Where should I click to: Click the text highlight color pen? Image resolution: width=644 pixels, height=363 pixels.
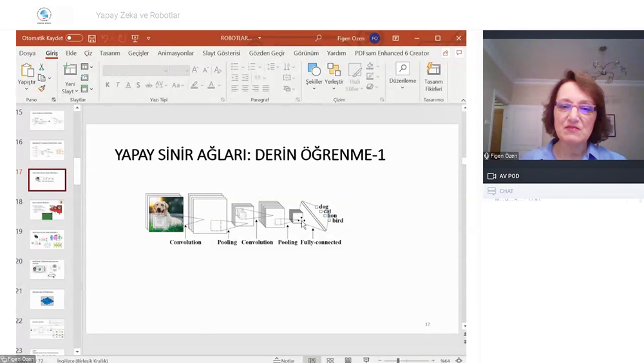[194, 85]
